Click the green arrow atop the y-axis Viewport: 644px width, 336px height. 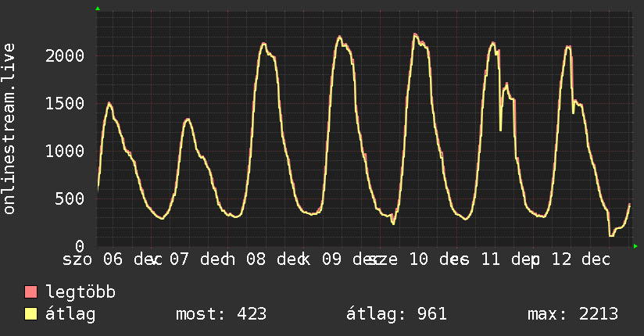[98, 9]
